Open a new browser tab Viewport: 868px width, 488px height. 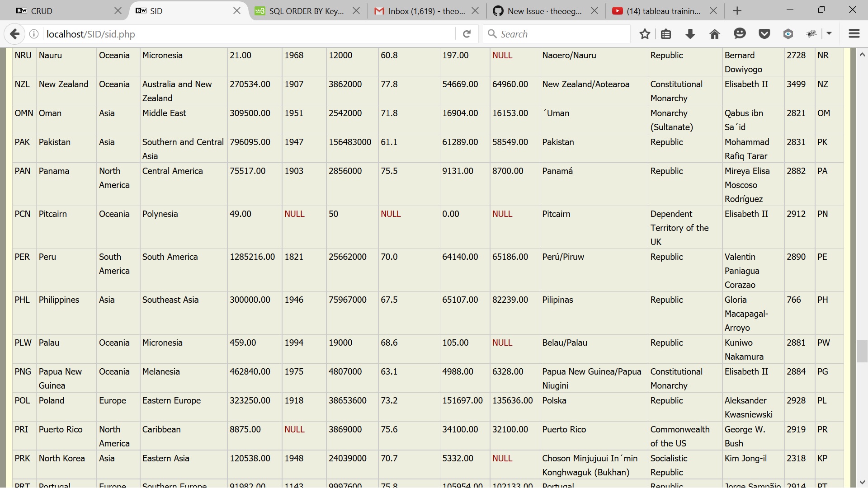(x=737, y=11)
